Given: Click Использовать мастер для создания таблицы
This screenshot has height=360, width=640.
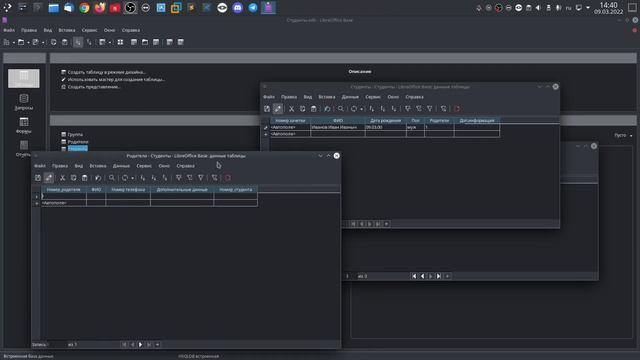Looking at the screenshot, I should tap(116, 80).
